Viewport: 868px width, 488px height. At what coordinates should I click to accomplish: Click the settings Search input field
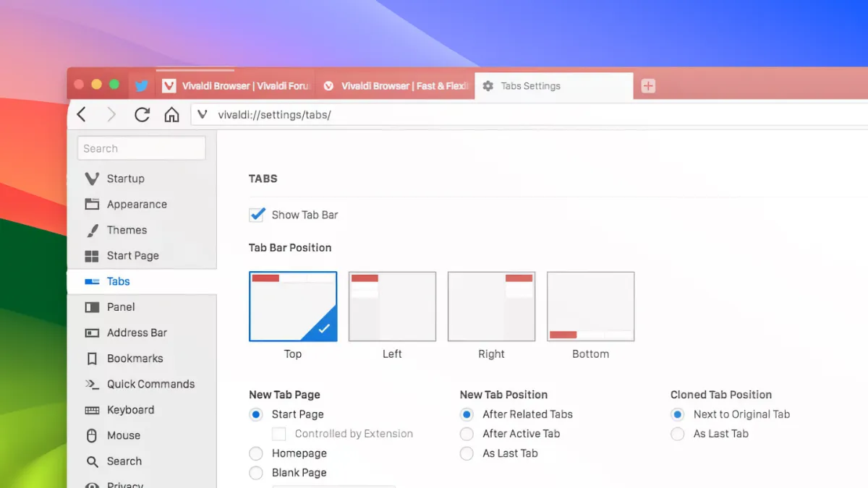(x=142, y=148)
